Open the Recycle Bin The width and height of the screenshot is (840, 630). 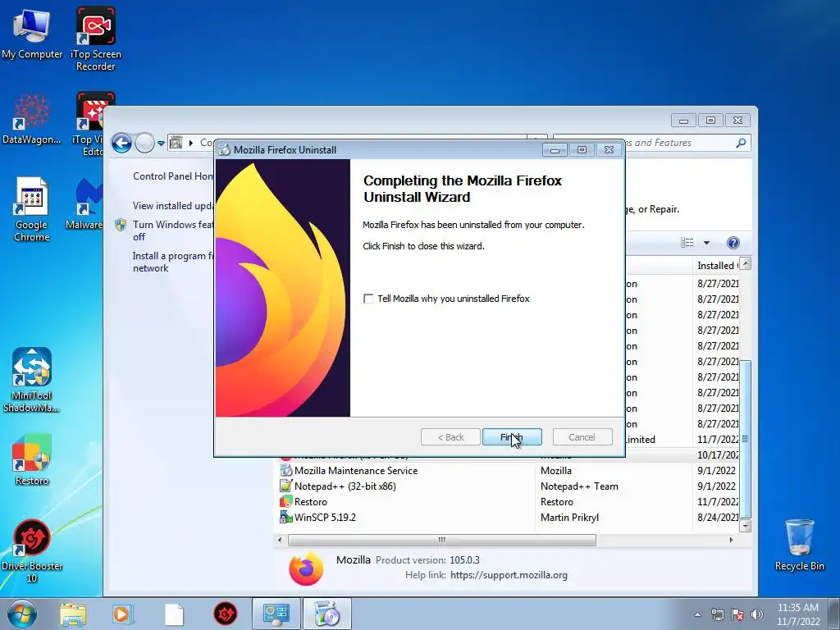click(799, 545)
